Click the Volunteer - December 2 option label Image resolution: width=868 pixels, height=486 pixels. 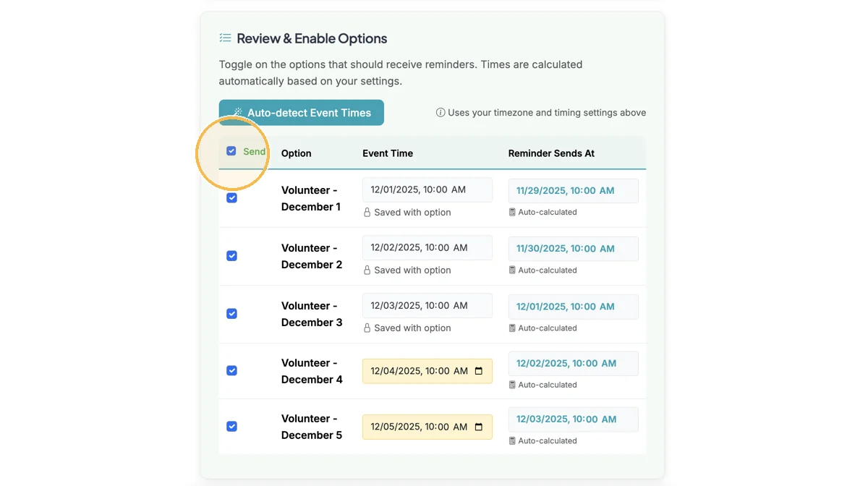click(312, 256)
